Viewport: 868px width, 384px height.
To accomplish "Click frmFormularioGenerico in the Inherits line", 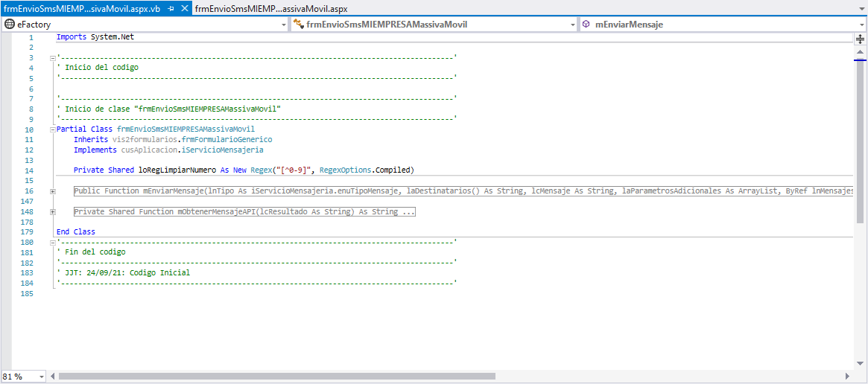I will (226, 139).
